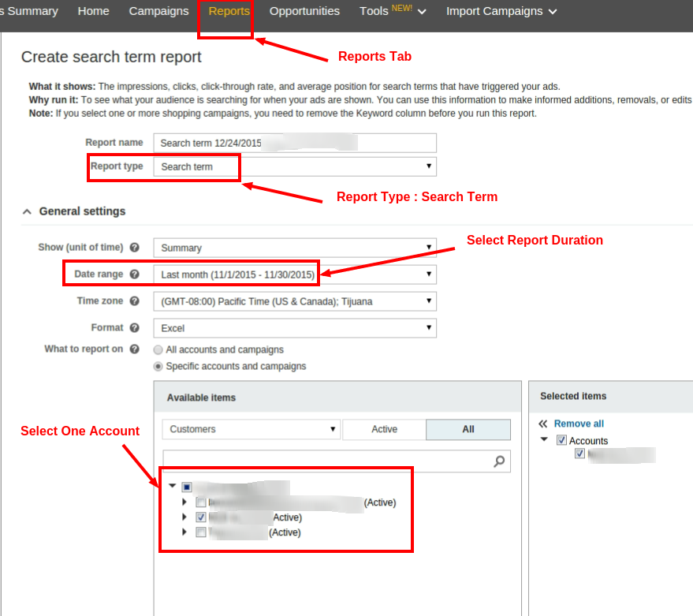Click the Accounts label in Selected items
693x616 pixels.
(x=588, y=441)
